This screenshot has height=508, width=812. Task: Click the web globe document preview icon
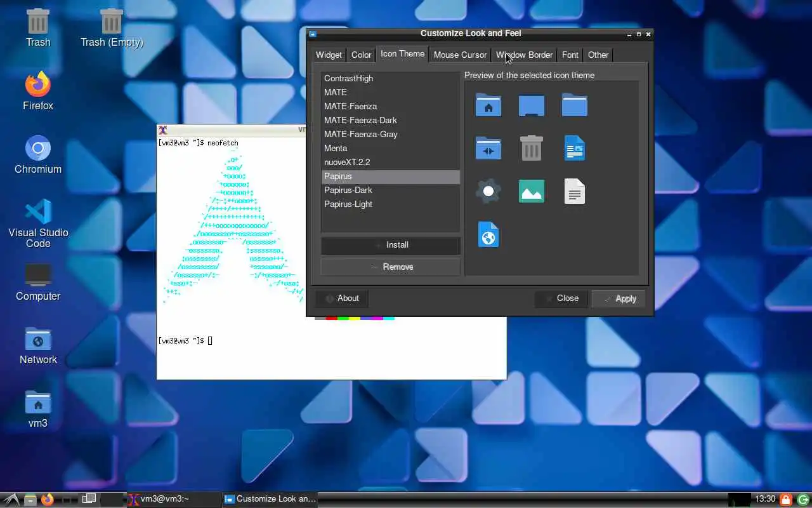(x=488, y=234)
